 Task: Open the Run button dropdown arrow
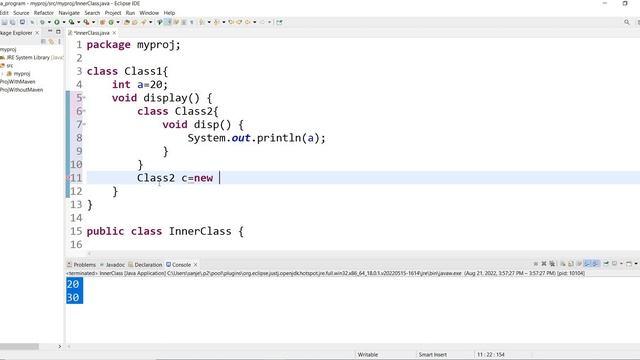click(x=64, y=22)
